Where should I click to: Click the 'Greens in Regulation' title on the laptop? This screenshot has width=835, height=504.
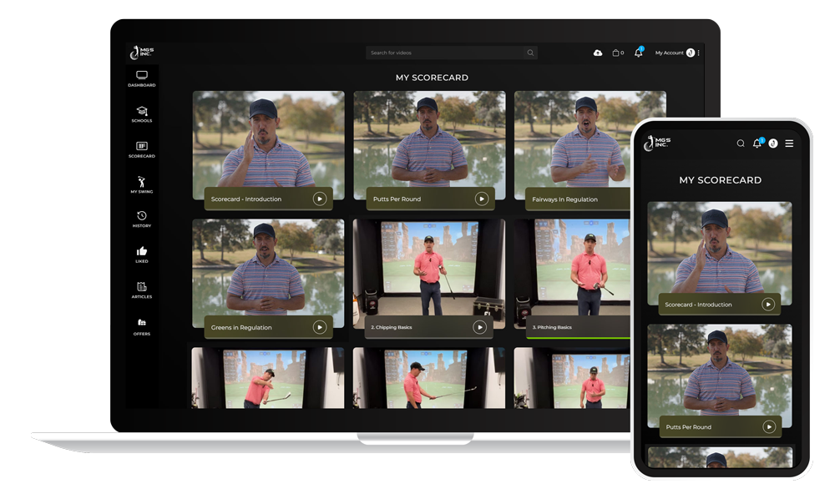coord(241,327)
